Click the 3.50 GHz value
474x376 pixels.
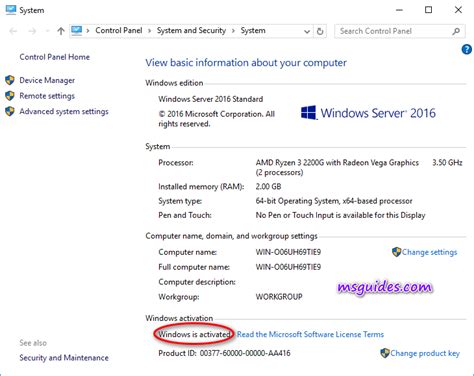447,163
